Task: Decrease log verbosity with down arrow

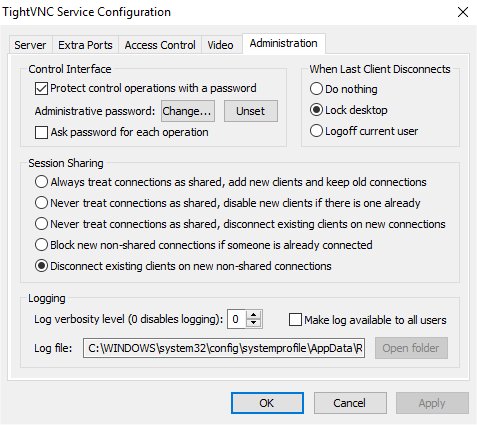Action: [x=254, y=323]
